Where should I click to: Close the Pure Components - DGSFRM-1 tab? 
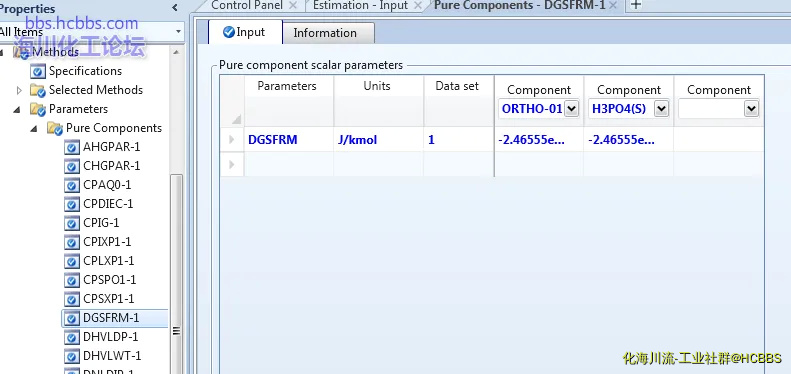613,6
